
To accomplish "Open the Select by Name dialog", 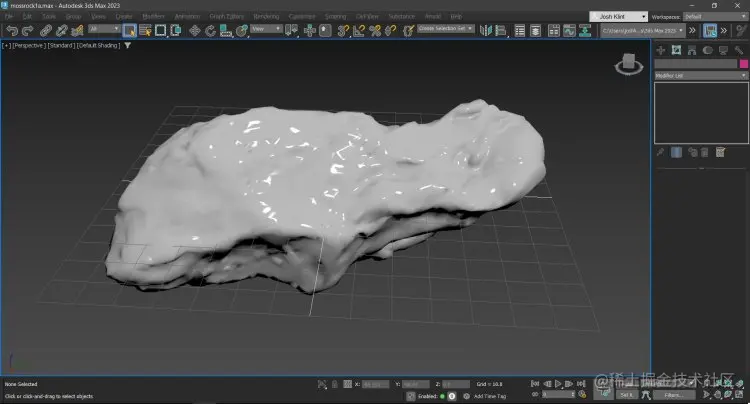I will tap(145, 31).
